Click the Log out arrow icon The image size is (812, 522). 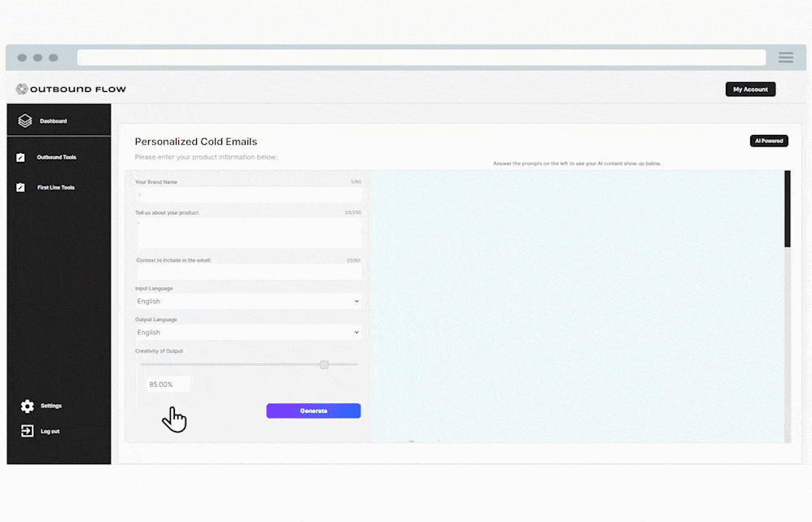(x=27, y=431)
